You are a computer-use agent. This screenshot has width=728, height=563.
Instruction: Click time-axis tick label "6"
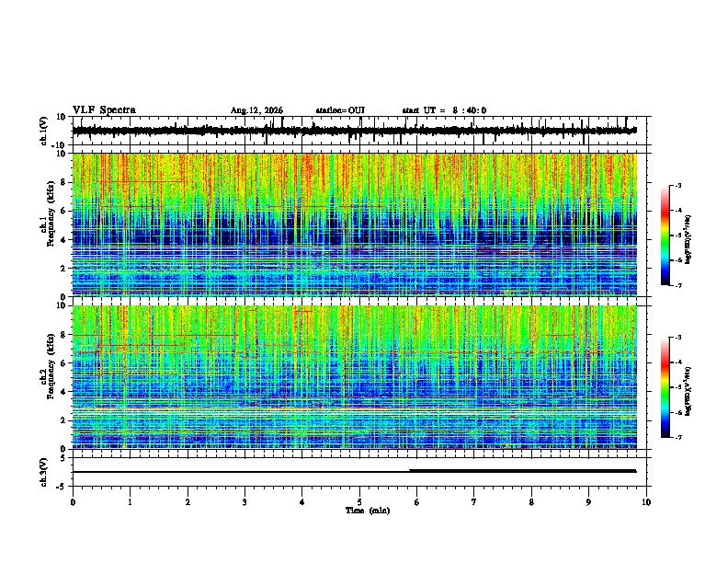[417, 502]
